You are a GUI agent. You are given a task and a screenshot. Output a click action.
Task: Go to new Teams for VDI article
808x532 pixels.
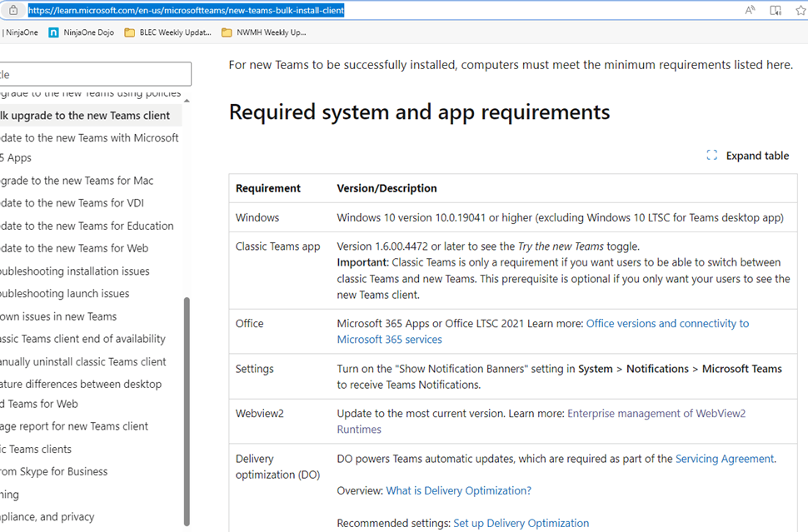point(75,203)
